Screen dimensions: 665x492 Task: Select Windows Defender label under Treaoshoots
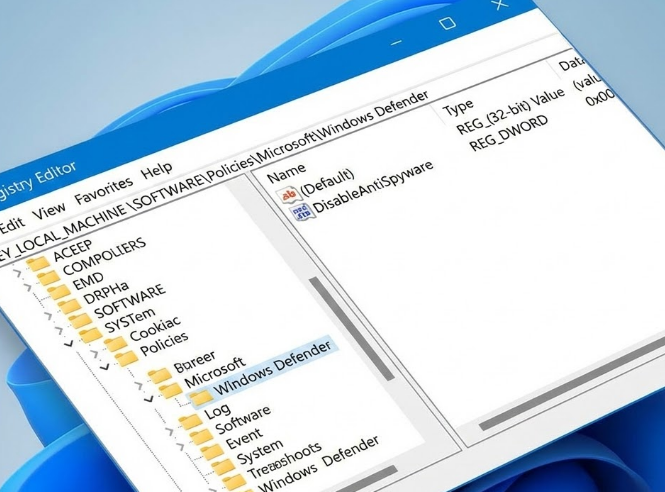coord(318,464)
